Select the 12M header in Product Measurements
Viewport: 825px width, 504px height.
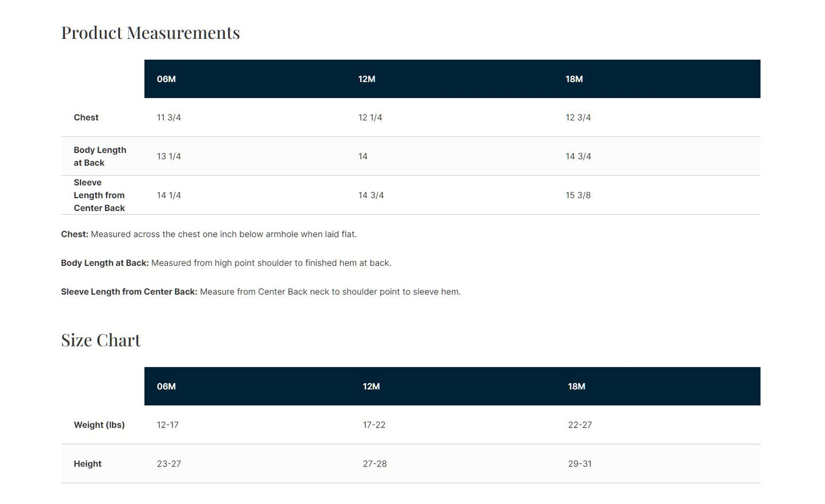coord(367,79)
